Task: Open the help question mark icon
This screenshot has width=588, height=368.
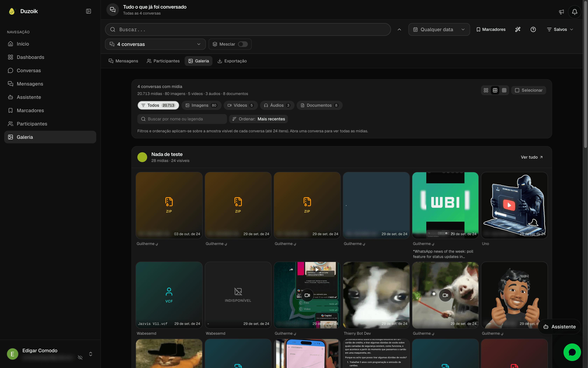Action: [x=533, y=29]
